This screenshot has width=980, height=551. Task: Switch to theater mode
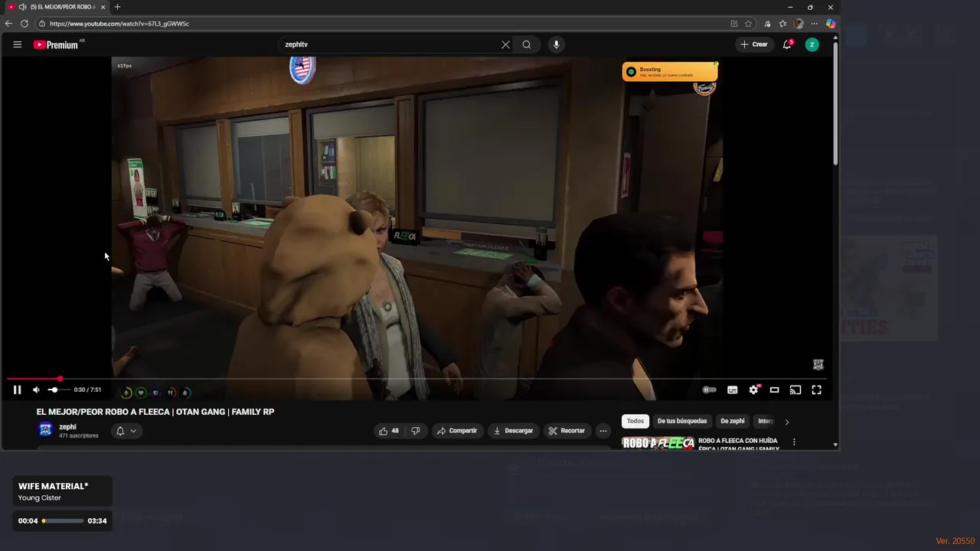click(774, 390)
